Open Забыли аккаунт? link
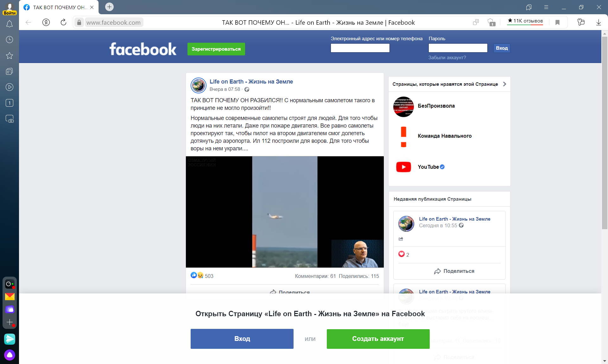 click(x=447, y=58)
